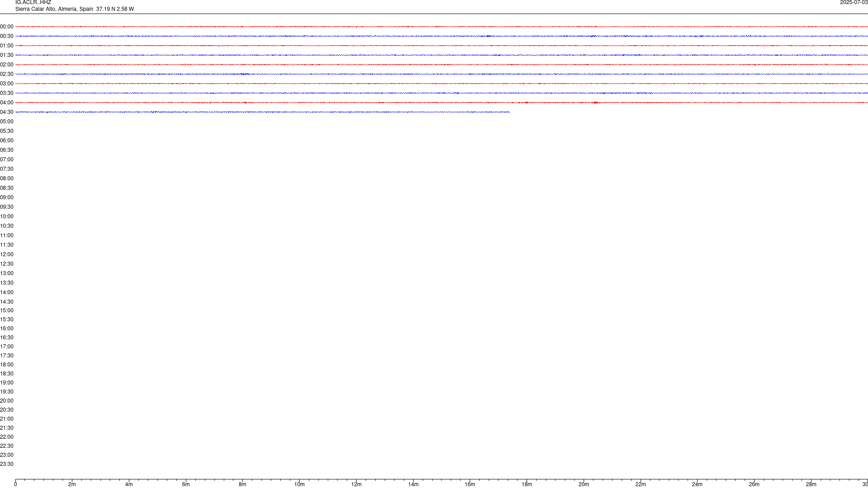
Task: Click the 02:00 row time label
Action: [7, 65]
